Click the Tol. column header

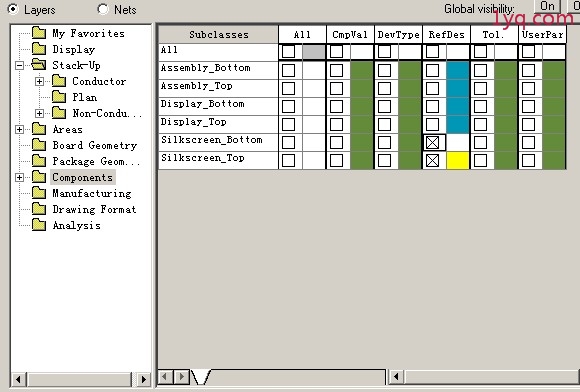pyautogui.click(x=494, y=35)
